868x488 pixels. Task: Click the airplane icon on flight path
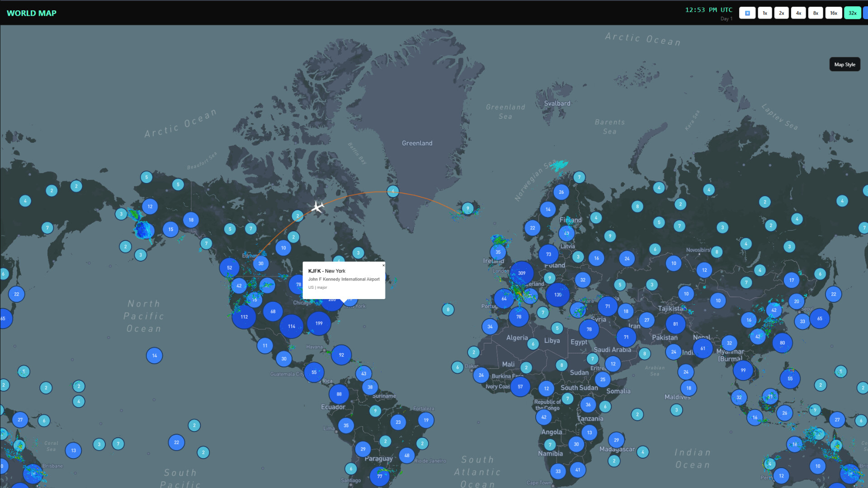[x=318, y=207]
